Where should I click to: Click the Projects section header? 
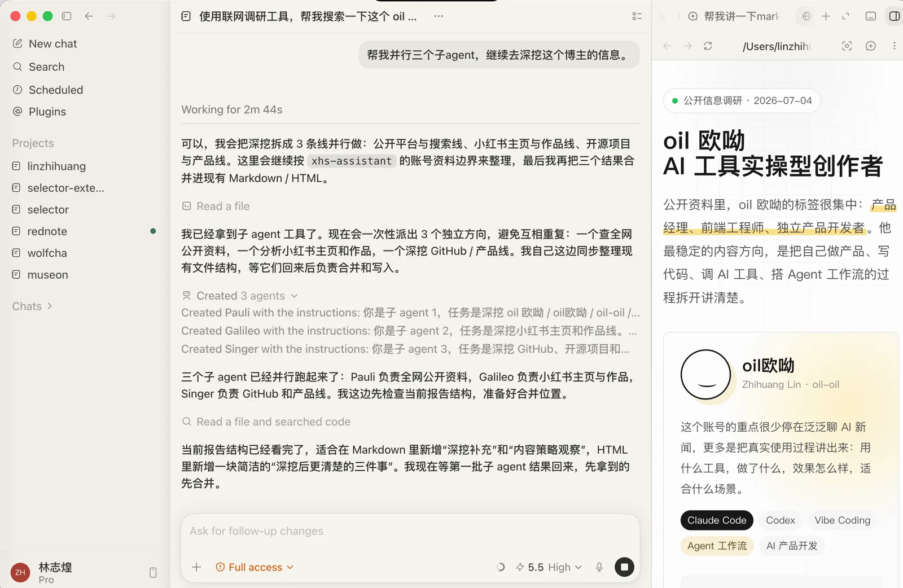pyautogui.click(x=33, y=143)
